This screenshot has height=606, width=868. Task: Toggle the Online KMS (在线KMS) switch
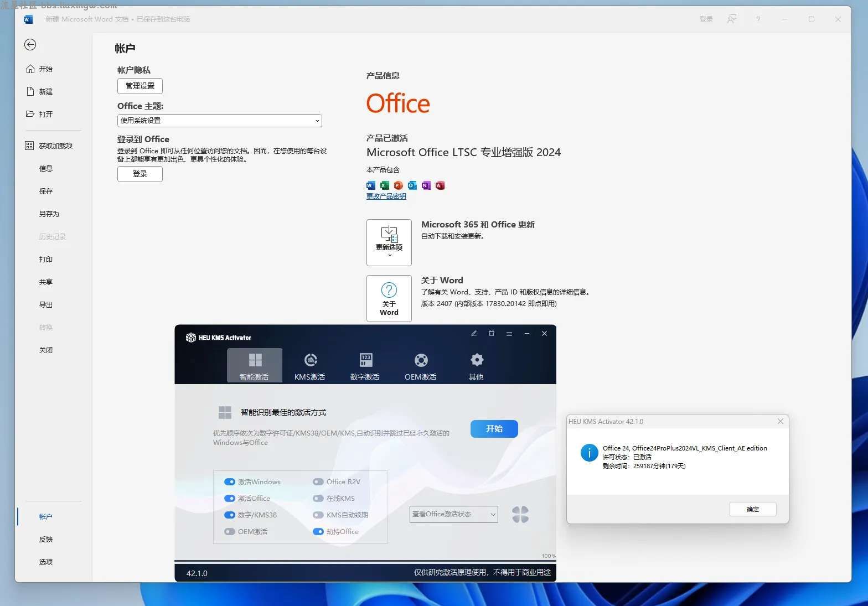(318, 499)
